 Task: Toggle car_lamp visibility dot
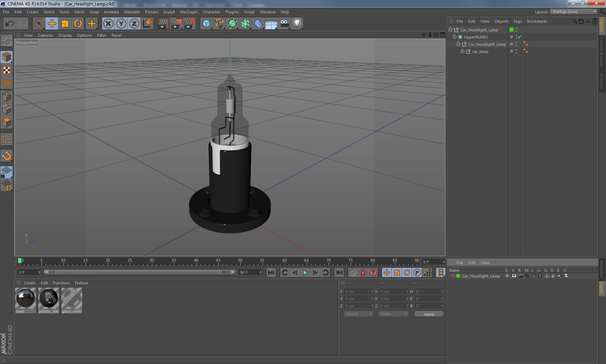tap(517, 50)
